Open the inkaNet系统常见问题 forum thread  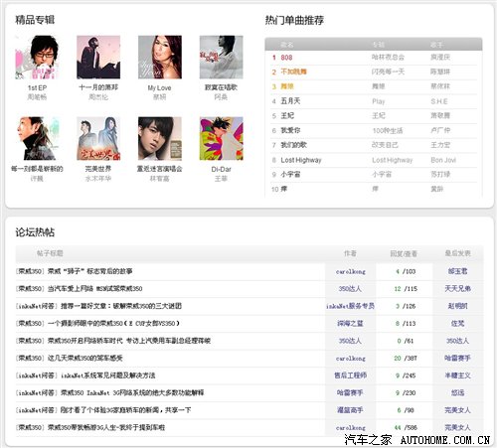[x=85, y=375]
